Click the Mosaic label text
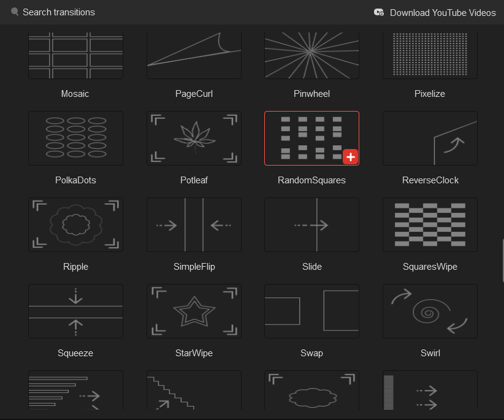This screenshot has height=420, width=504. coord(75,94)
